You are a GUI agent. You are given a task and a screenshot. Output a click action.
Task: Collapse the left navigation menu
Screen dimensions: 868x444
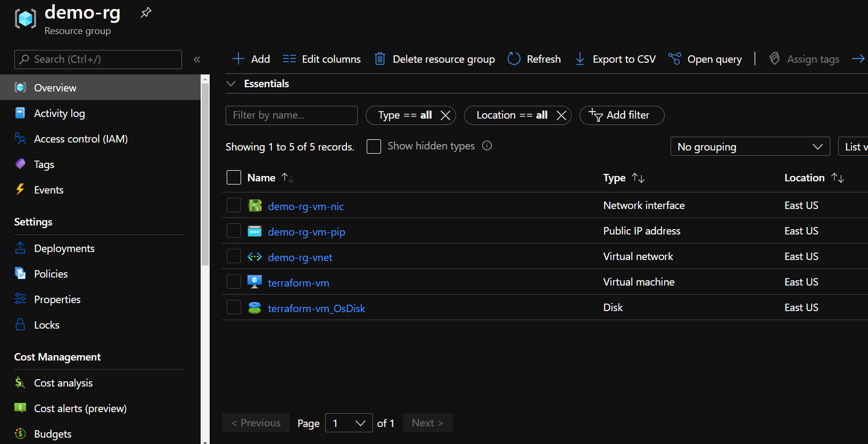point(197,60)
